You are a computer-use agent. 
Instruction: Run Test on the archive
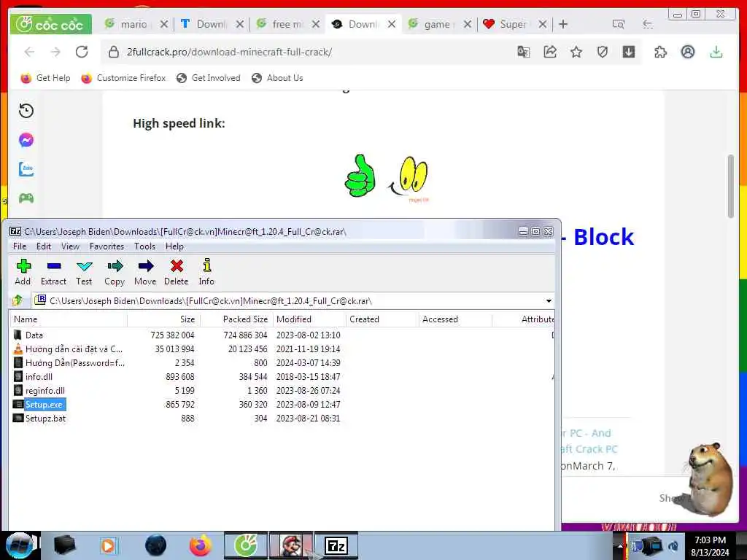(84, 273)
